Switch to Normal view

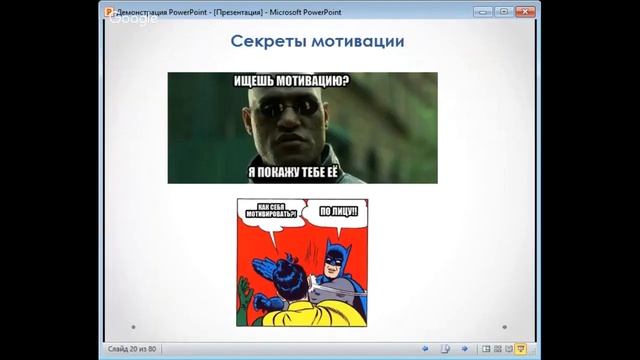coord(486,349)
